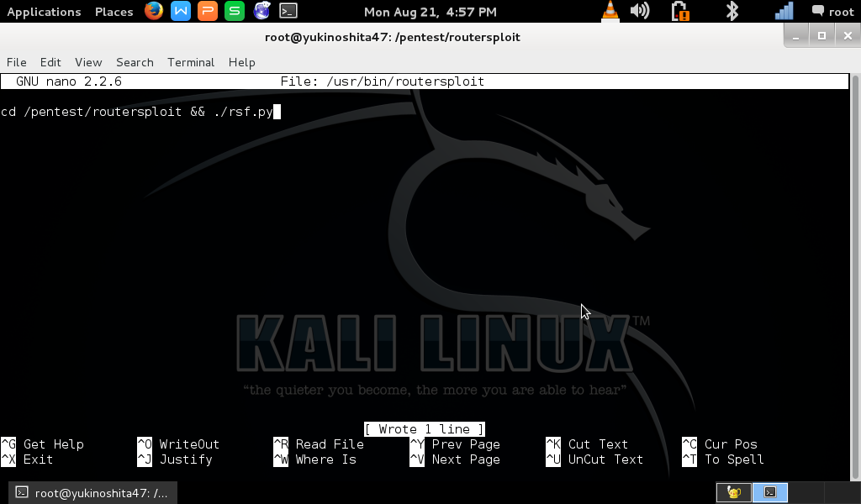Click the terminal vertical scrollbar

coord(854,277)
